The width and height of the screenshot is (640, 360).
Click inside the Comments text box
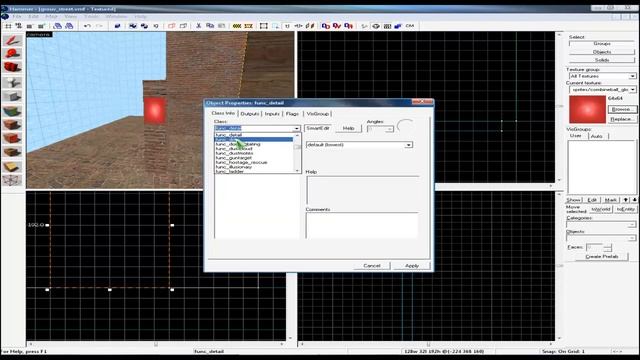click(362, 225)
